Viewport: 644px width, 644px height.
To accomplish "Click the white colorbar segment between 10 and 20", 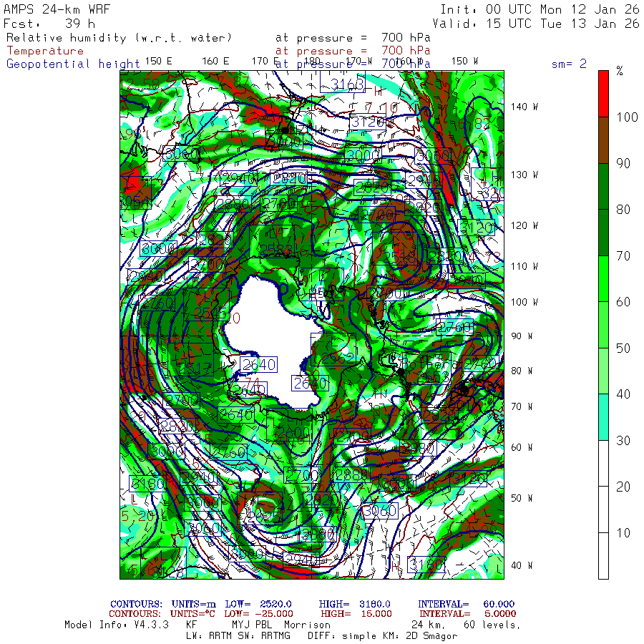I will [x=603, y=509].
